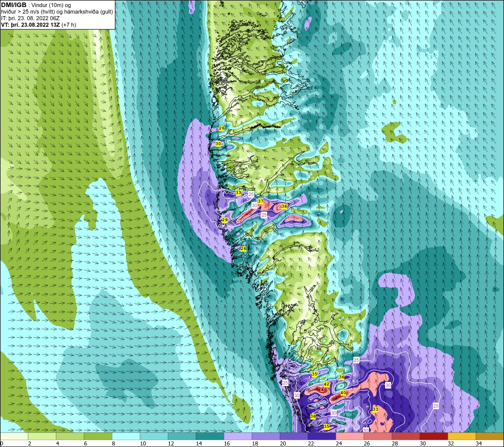Click the 0–2 m/s pale cream legend swatch
Image resolution: width=504 pixels, height=447 pixels.
point(14,436)
